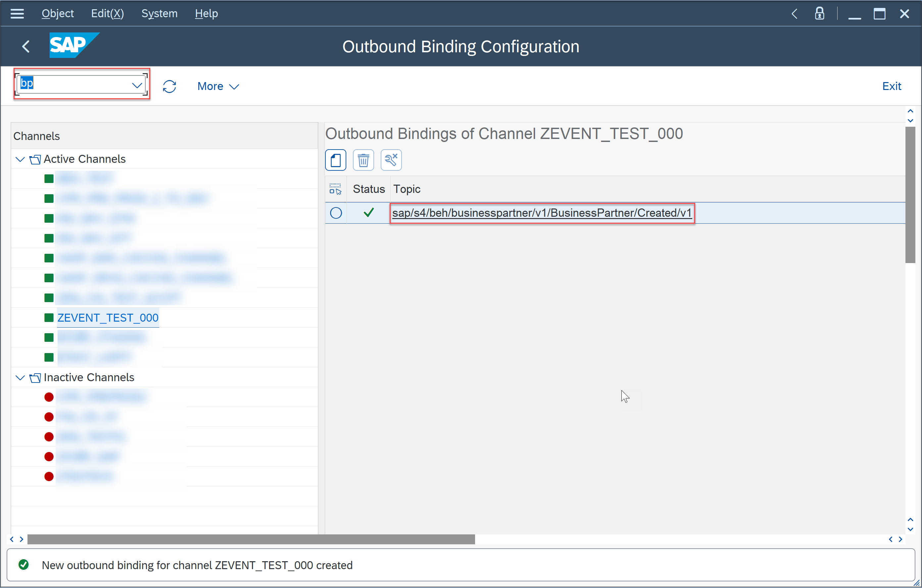Image resolution: width=922 pixels, height=588 pixels.
Task: Open the Object menu
Action: click(57, 14)
